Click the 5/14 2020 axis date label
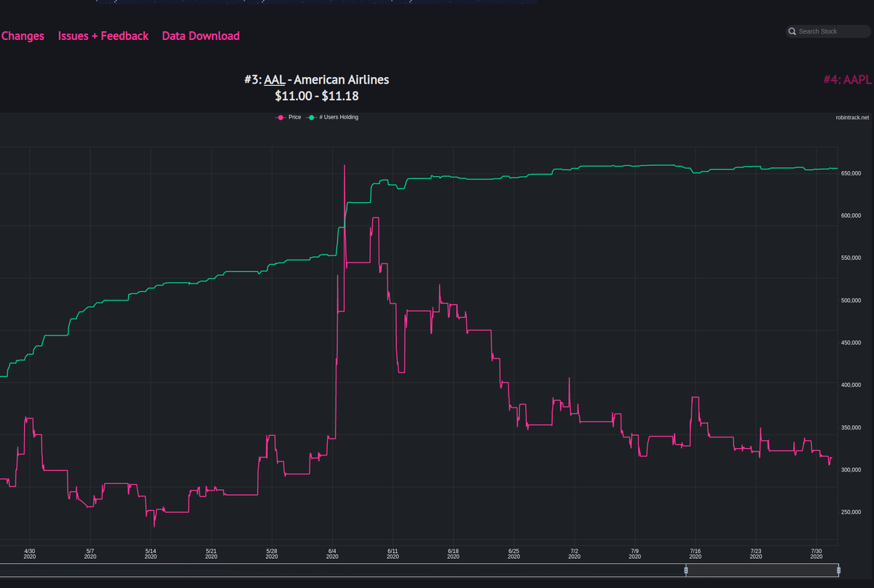 (151, 553)
